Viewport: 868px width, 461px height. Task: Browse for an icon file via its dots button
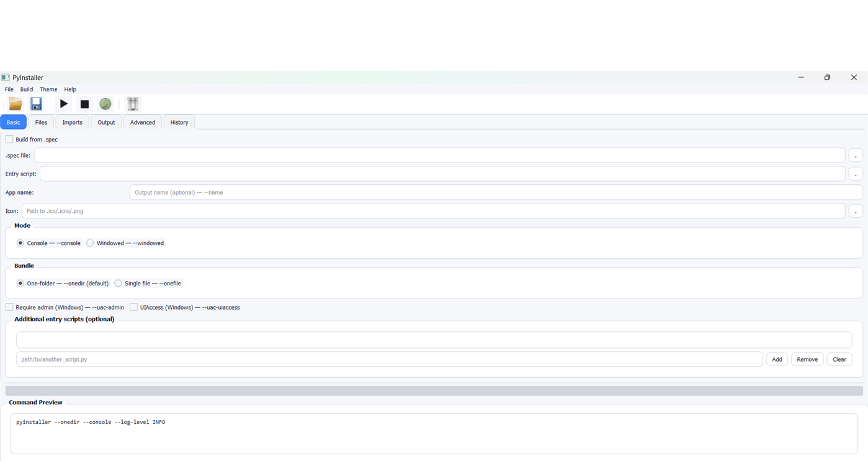(855, 211)
